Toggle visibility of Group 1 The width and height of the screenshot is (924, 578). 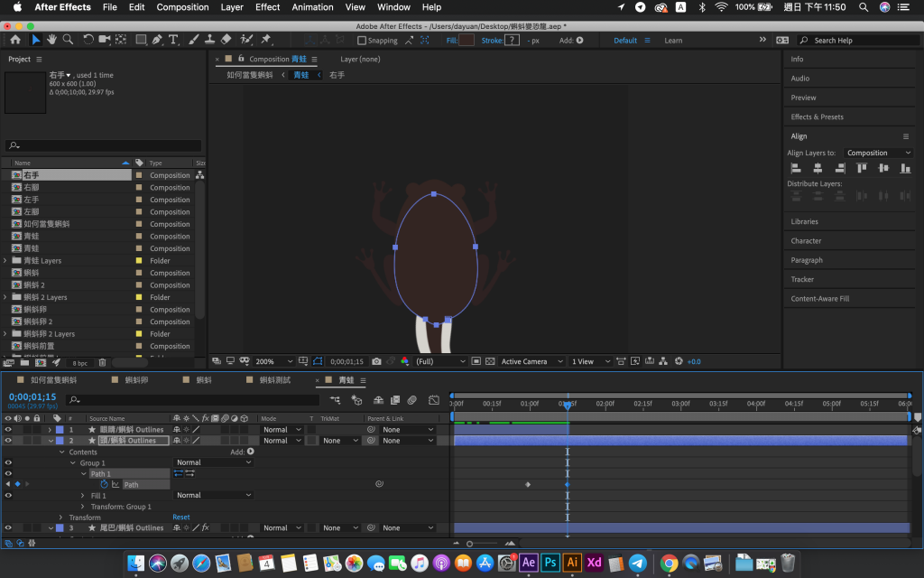8,463
